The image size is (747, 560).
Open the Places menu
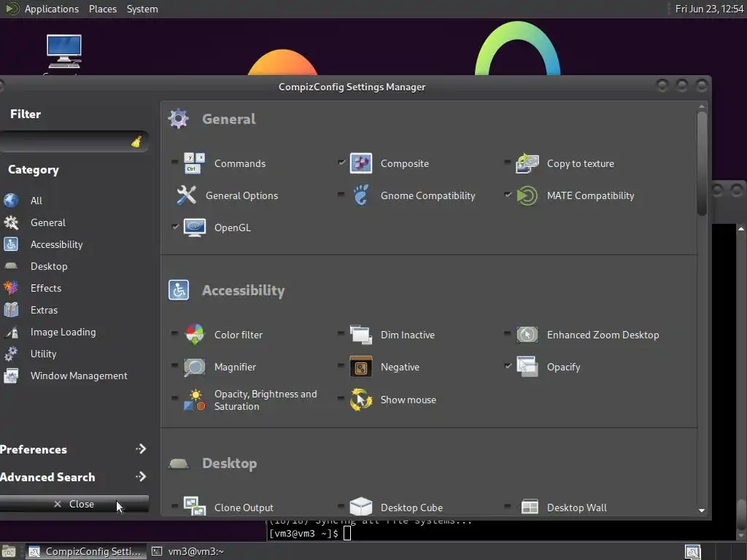[x=102, y=9]
